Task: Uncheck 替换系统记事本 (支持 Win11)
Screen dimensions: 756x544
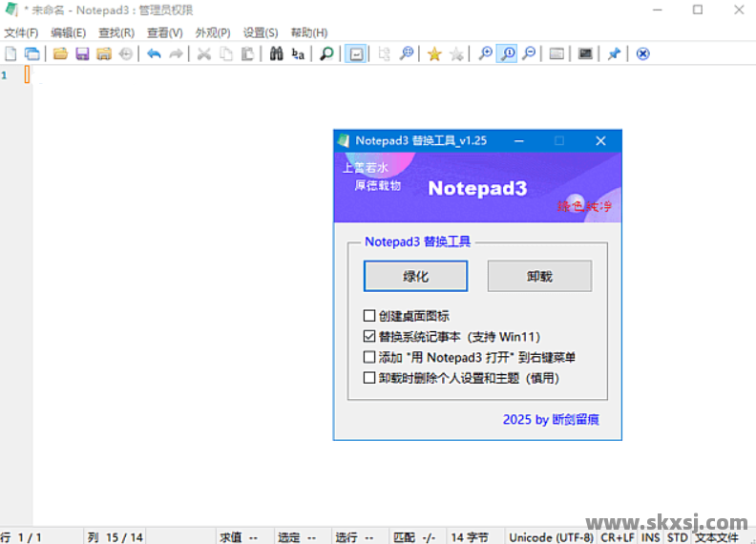Action: tap(369, 337)
